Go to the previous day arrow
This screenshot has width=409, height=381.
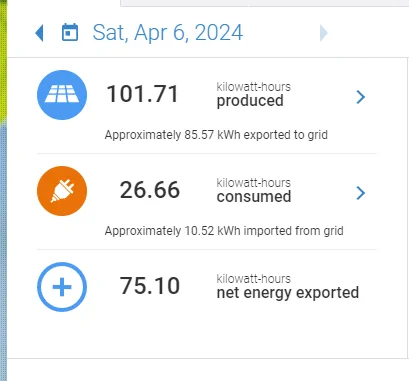(x=39, y=33)
